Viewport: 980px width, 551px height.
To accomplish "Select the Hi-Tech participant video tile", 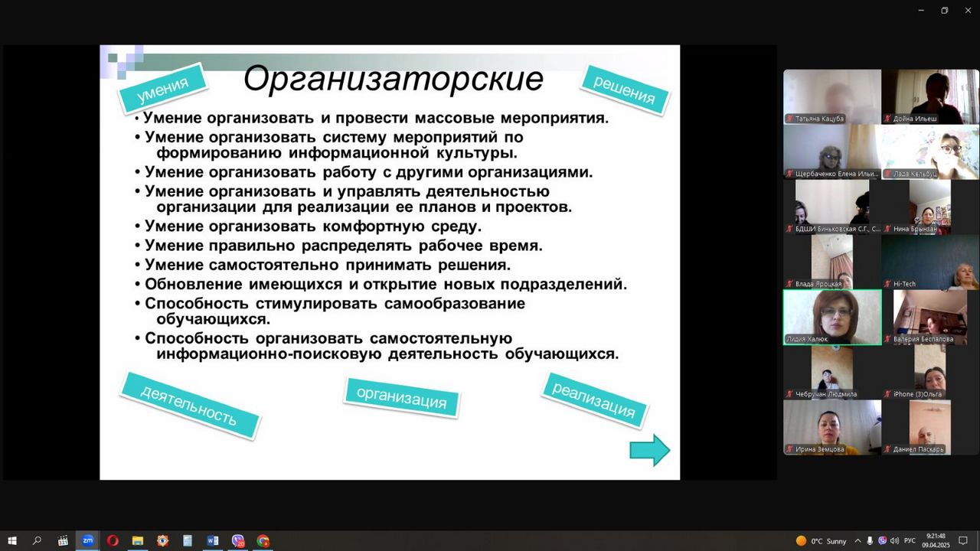I will 930,262.
